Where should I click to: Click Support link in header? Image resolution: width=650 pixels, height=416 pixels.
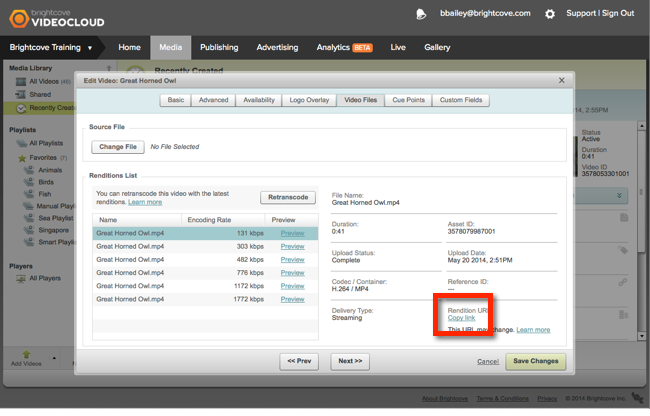pyautogui.click(x=581, y=13)
